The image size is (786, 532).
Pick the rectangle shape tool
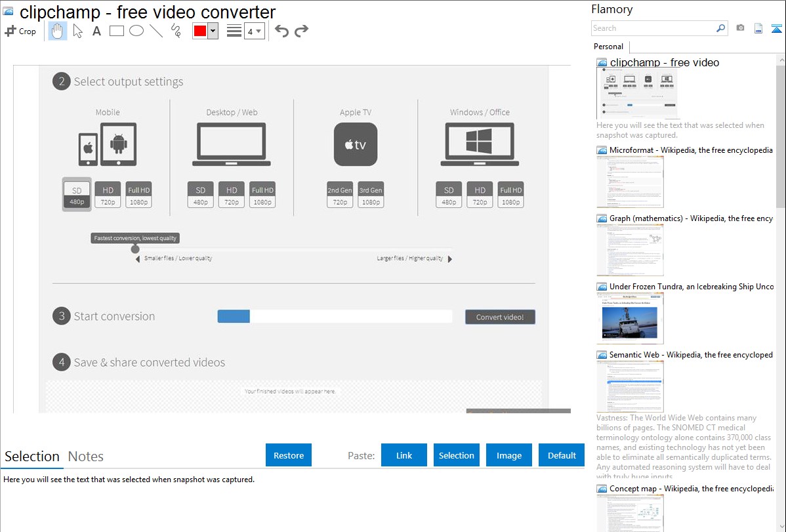[117, 31]
